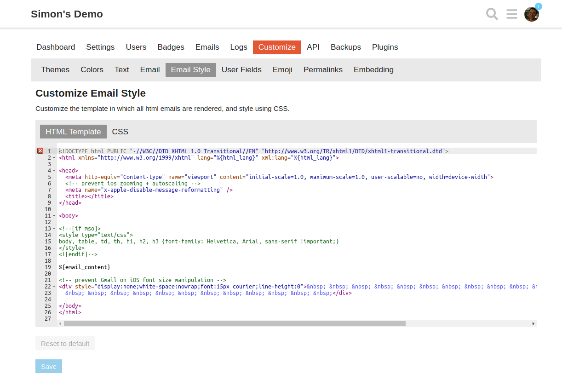This screenshot has width=562, height=392.
Task: Open the Text sub-tab
Action: click(x=122, y=69)
